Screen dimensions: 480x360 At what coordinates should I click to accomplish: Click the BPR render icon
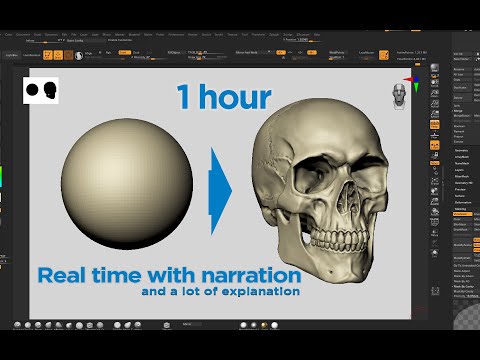click(435, 69)
